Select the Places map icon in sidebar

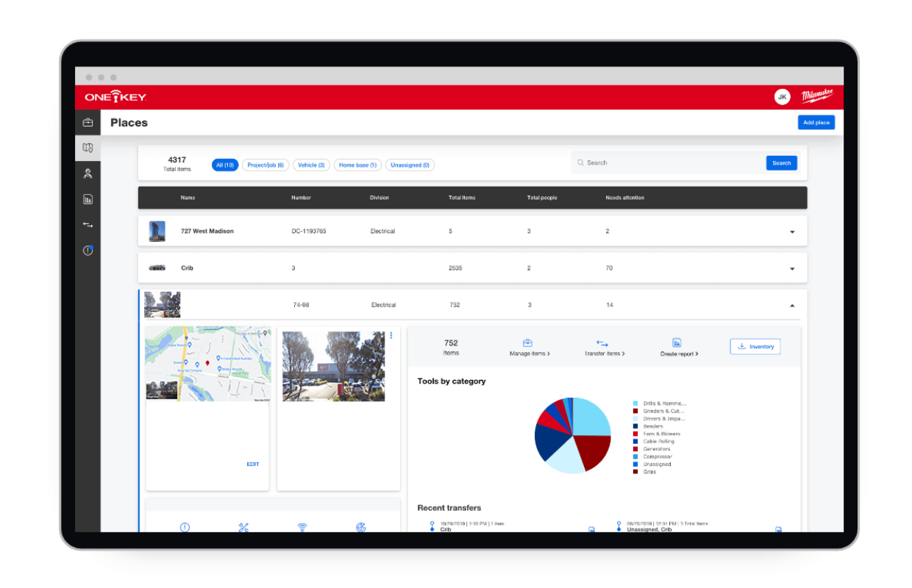coord(88,148)
